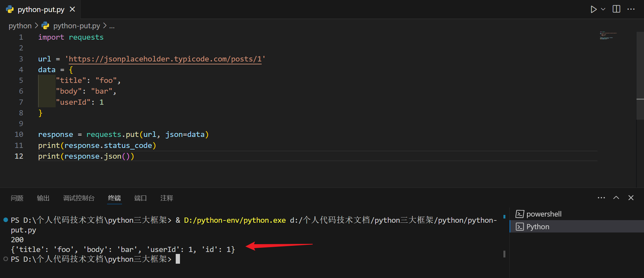Close the terminal panel
Viewport: 644px width, 278px height.
631,198
